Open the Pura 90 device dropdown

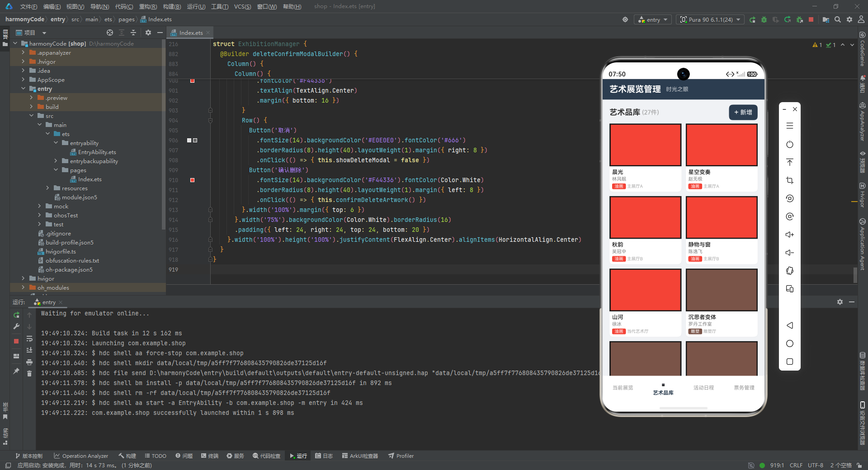click(x=710, y=20)
